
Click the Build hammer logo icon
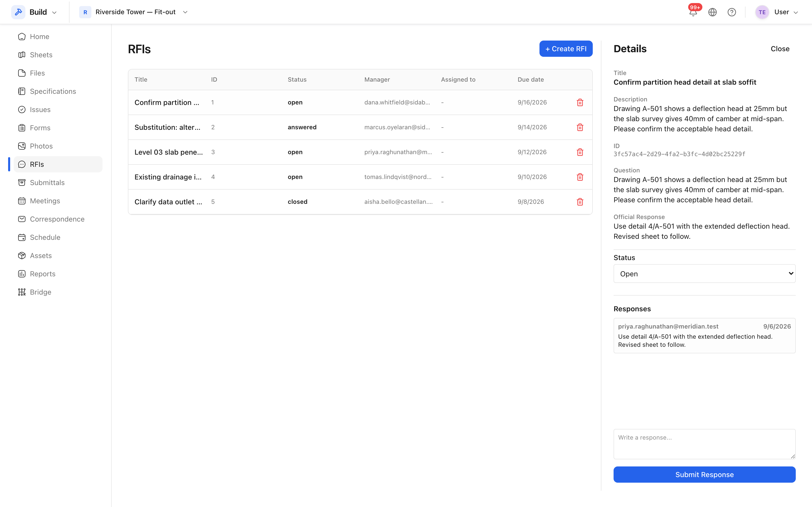(19, 12)
